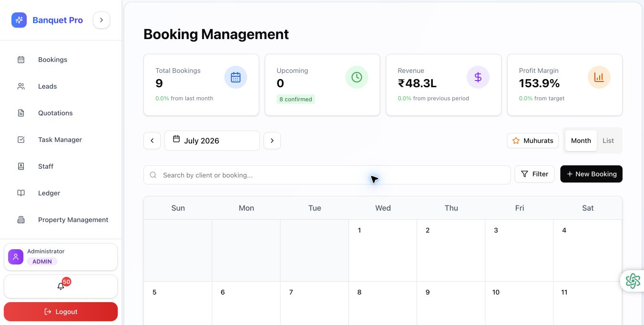
Task: Expand sidebar with the chevron button
Action: click(x=102, y=20)
